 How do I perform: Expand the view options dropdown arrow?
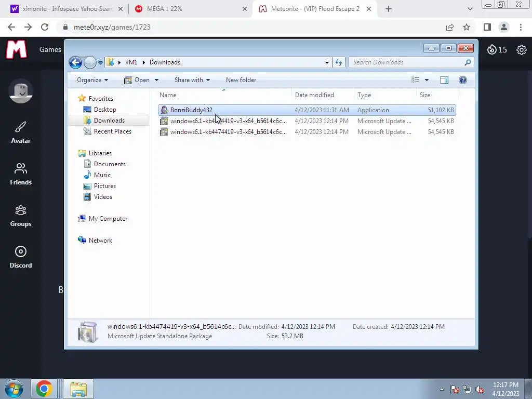click(427, 80)
